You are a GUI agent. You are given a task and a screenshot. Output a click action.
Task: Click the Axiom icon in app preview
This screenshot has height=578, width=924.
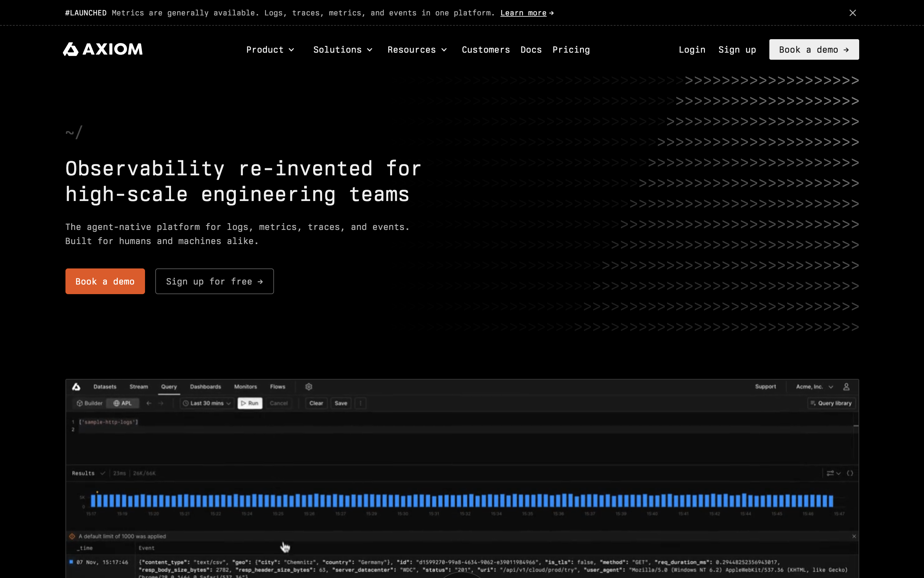[x=76, y=387]
